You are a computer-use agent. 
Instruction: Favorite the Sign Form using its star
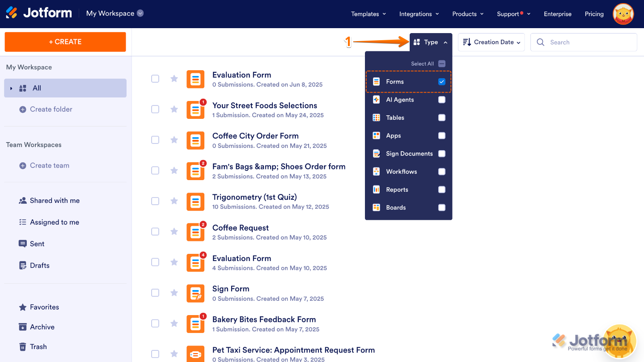pyautogui.click(x=174, y=293)
